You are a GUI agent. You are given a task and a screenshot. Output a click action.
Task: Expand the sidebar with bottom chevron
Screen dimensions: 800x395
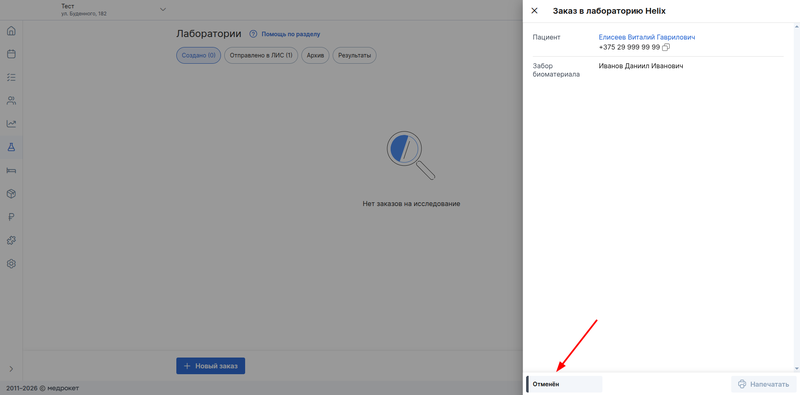coord(11,368)
